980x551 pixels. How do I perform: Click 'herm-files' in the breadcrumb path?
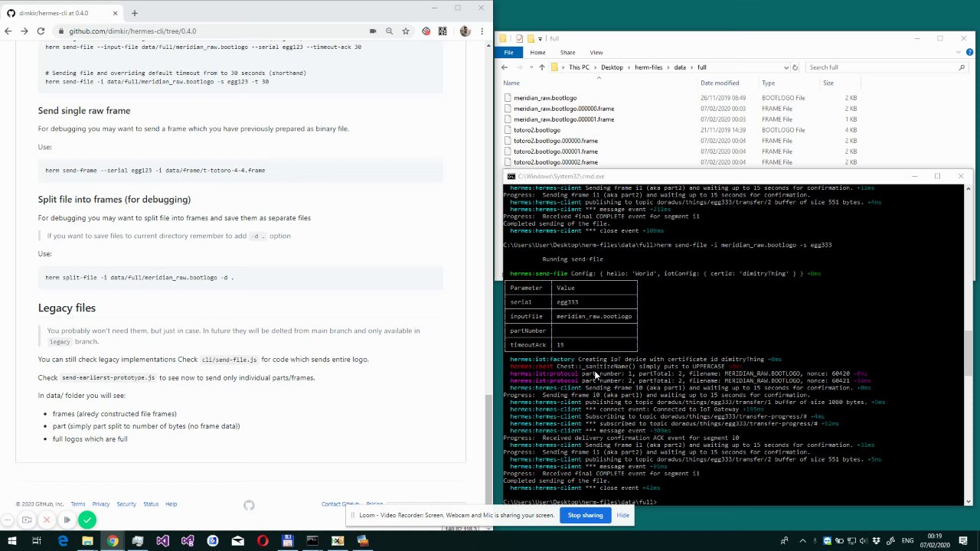(x=648, y=67)
